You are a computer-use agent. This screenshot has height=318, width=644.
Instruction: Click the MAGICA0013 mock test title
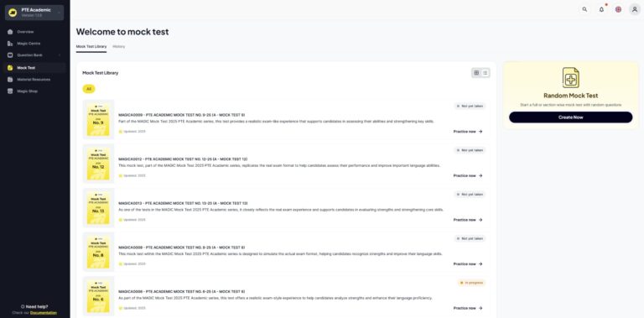pos(183,203)
